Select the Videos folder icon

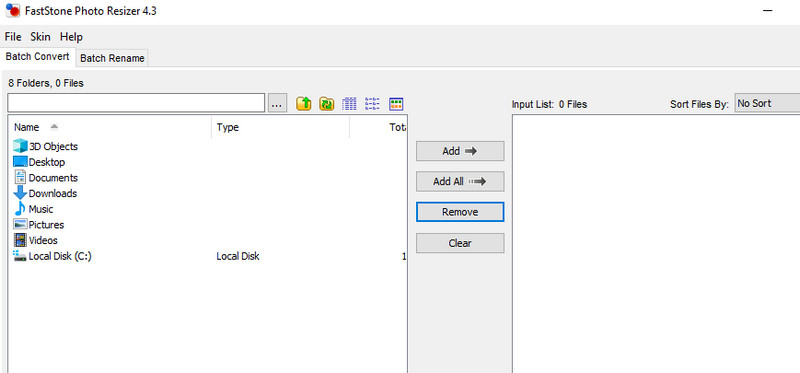(x=20, y=240)
